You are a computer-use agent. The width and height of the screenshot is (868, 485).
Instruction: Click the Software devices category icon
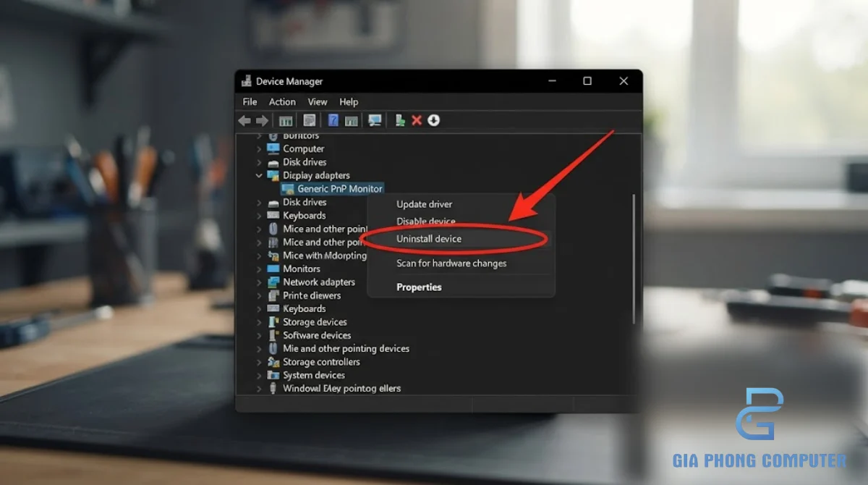(273, 335)
